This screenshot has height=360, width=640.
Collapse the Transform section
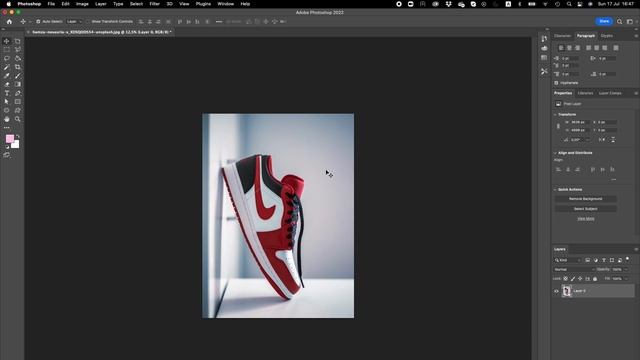(x=555, y=115)
